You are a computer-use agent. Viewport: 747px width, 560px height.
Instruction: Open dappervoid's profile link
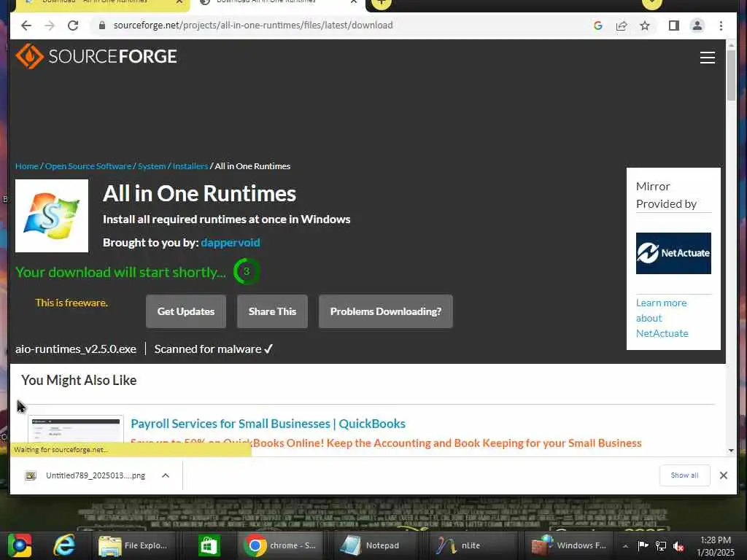(230, 242)
